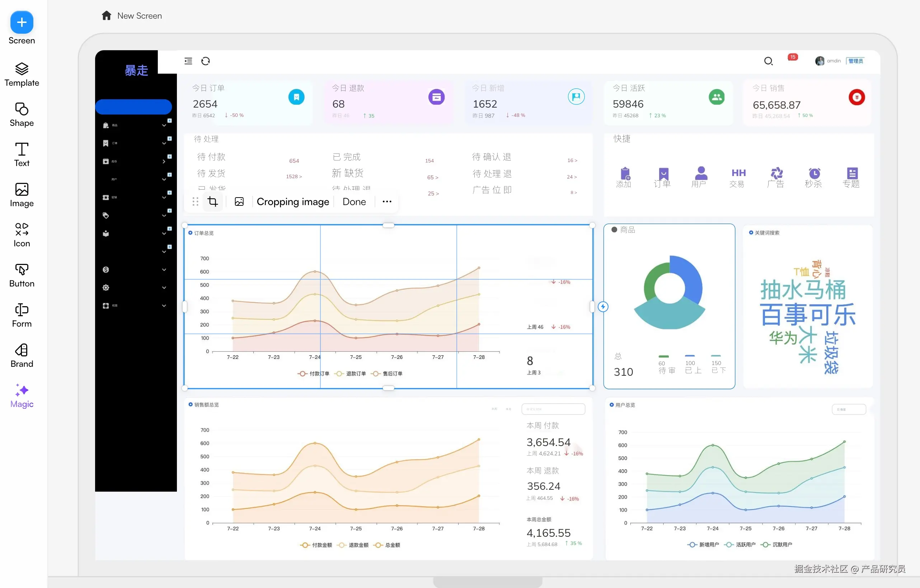Click the crop icon in floating toolbar

pos(213,201)
